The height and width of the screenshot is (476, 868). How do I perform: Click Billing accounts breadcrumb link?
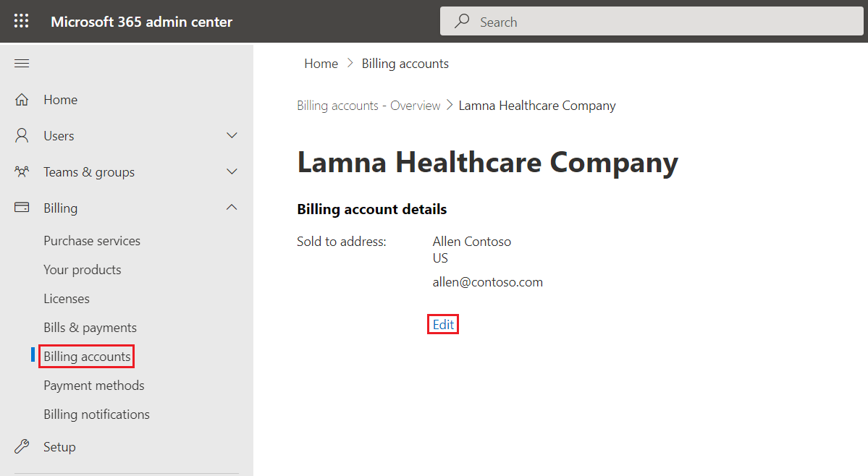point(405,64)
